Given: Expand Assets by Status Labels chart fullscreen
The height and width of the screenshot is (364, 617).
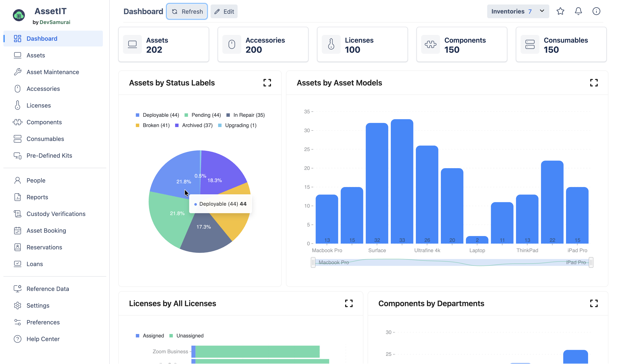Looking at the screenshot, I should pos(267,83).
